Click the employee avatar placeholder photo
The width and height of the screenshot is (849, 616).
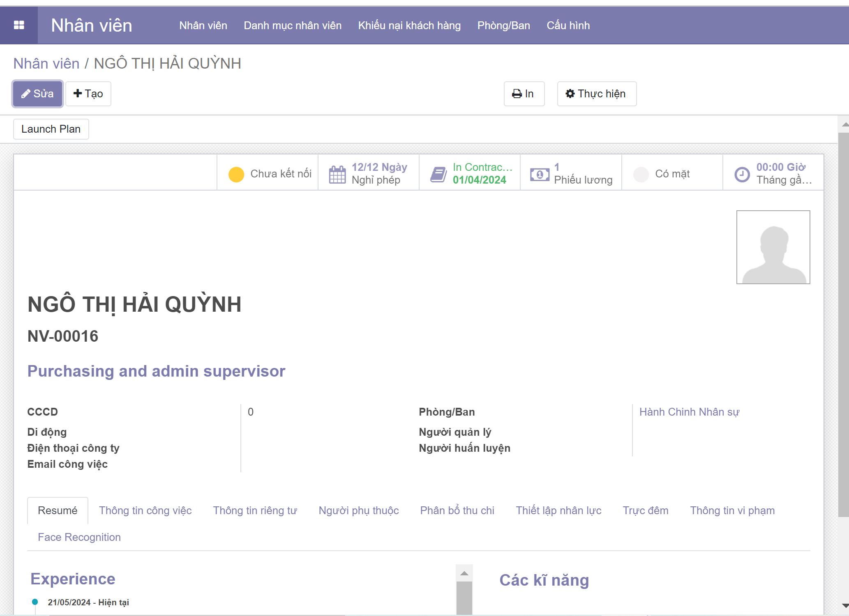click(773, 247)
